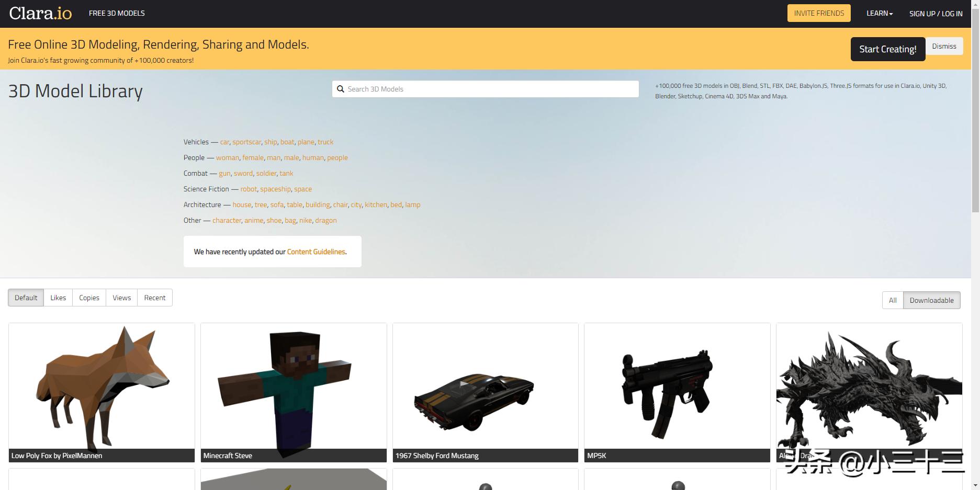Browse the character tag
Screen dimensions: 980x490
(227, 220)
